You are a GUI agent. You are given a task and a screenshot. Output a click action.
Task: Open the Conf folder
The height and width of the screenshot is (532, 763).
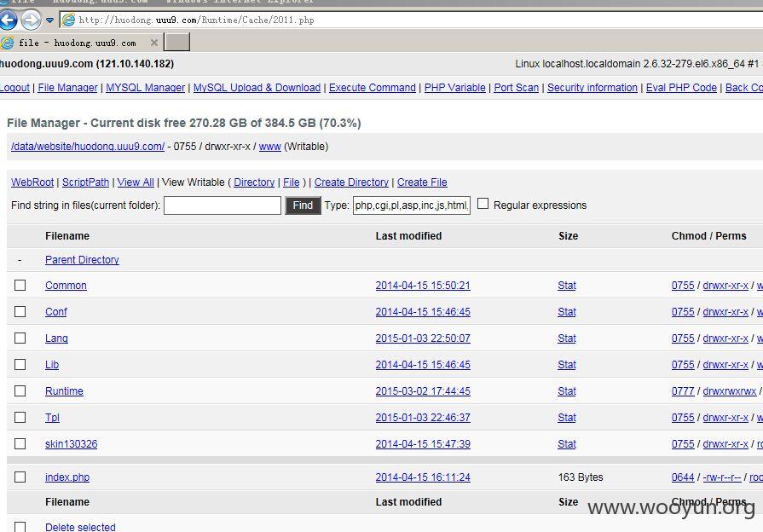coord(56,312)
